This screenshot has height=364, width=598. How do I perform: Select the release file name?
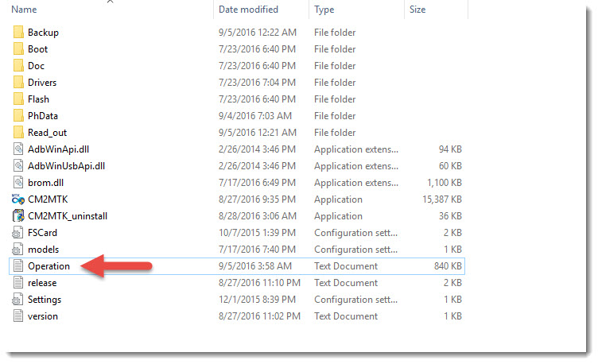click(42, 283)
